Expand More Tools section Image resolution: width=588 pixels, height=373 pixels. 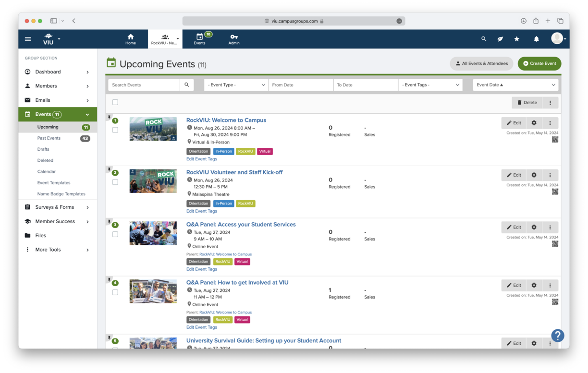tap(58, 250)
